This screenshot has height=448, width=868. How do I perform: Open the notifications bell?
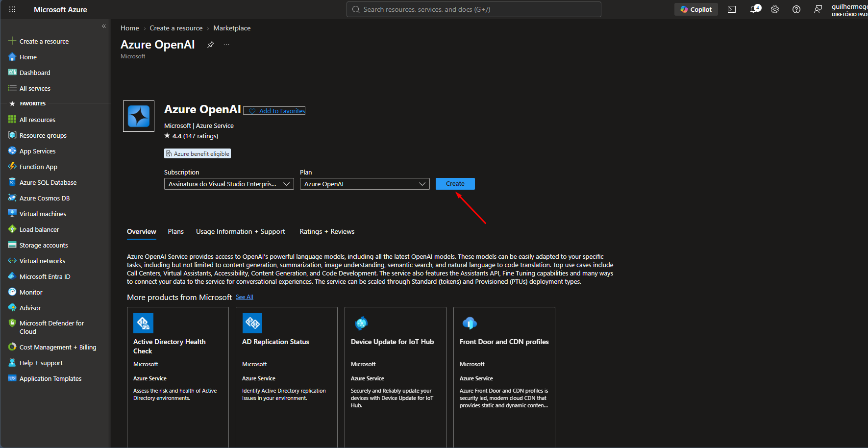(x=755, y=9)
